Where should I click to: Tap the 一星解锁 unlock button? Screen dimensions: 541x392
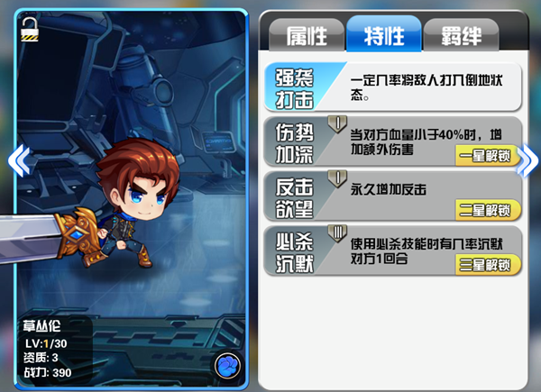click(x=488, y=156)
